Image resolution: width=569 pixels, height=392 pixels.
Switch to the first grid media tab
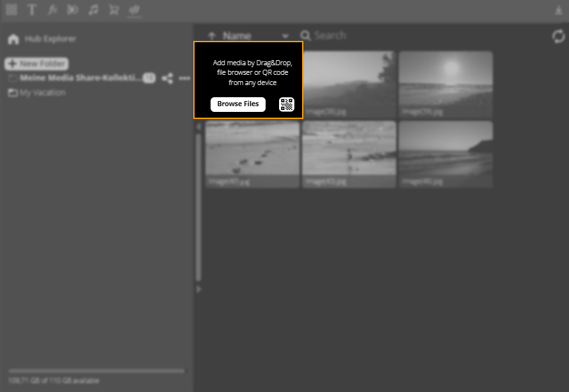[x=11, y=10]
